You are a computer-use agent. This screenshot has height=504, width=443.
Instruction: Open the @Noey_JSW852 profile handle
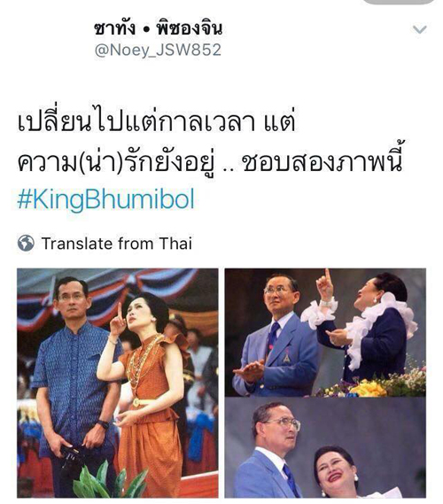pos(158,50)
